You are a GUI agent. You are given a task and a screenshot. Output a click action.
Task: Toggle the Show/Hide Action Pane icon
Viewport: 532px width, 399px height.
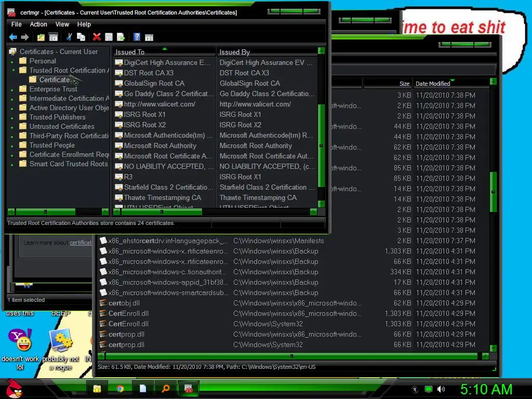click(149, 37)
